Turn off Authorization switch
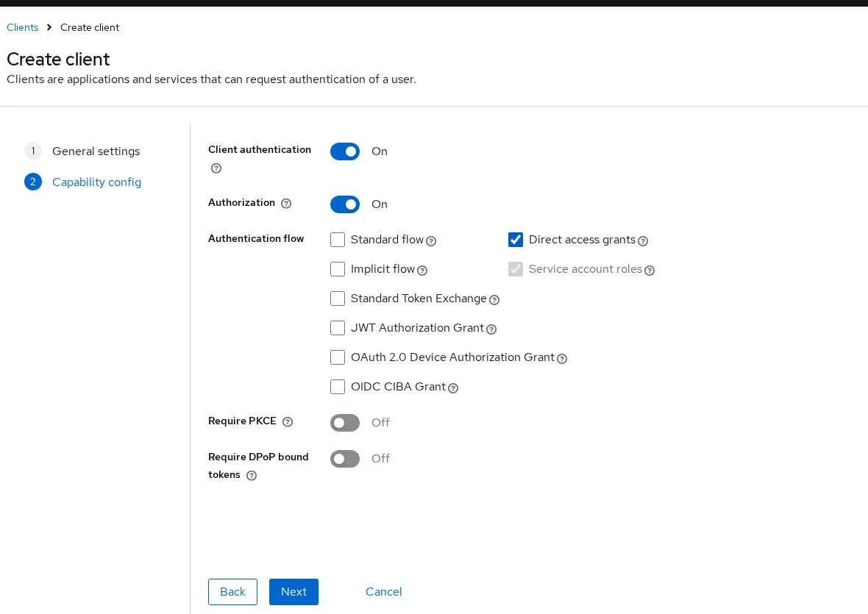 pyautogui.click(x=345, y=204)
